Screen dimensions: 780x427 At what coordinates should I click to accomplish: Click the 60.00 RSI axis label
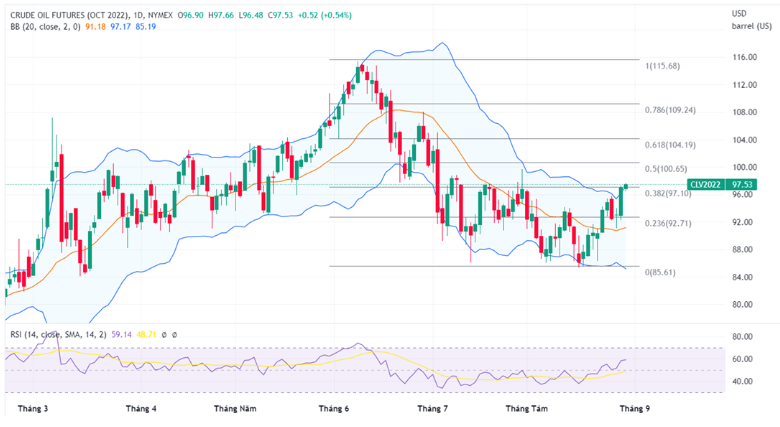pos(742,359)
